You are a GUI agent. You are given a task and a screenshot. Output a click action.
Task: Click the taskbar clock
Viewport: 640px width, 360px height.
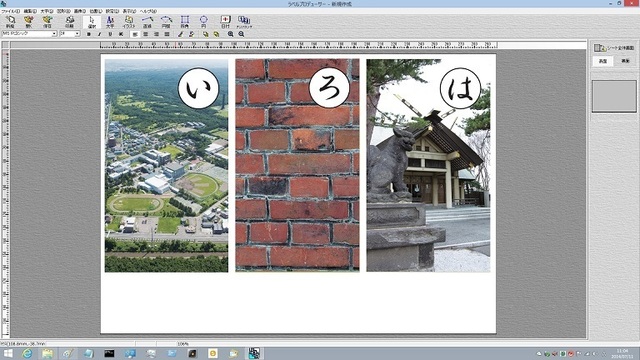click(622, 353)
